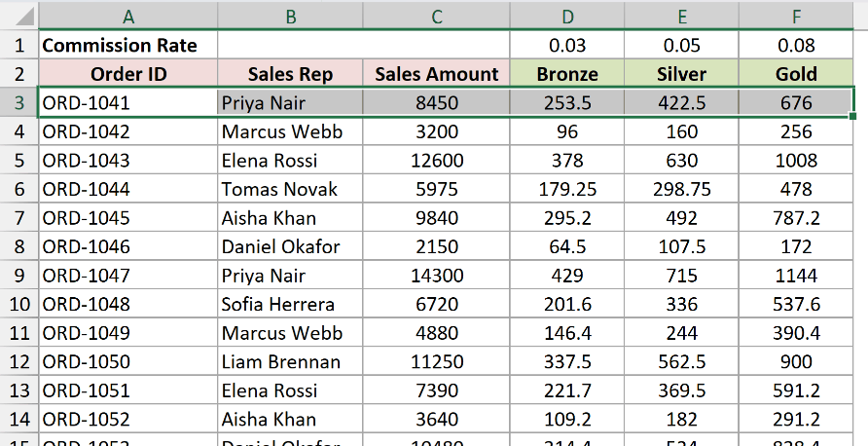Select row 12 header
868x446 pixels.
(19, 362)
